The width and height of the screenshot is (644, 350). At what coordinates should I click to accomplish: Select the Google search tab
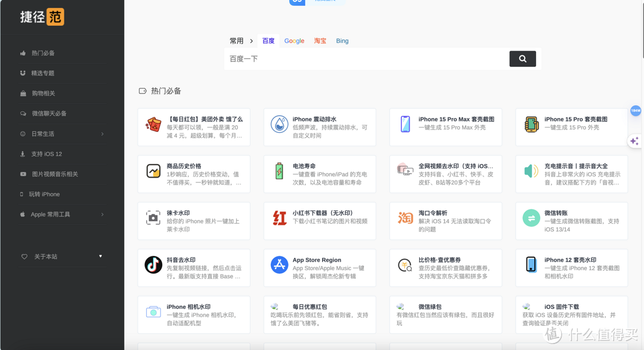294,41
